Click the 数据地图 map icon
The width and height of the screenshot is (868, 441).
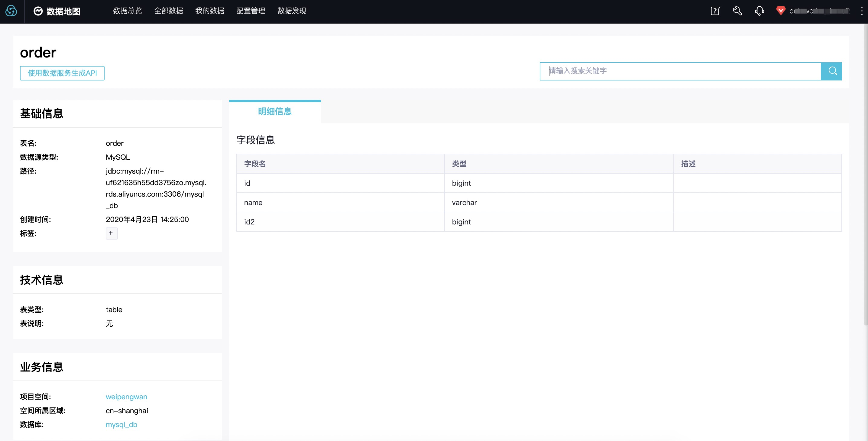pyautogui.click(x=38, y=11)
